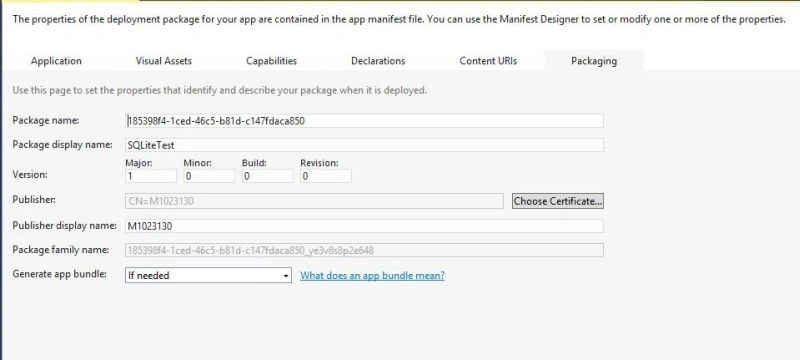Select the Declarations tab
This screenshot has width=800, height=360.
[x=378, y=61]
